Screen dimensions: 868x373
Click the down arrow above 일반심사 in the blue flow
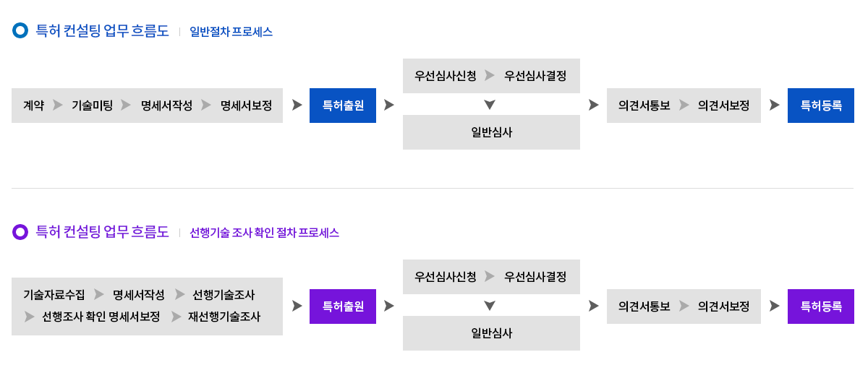tap(490, 105)
